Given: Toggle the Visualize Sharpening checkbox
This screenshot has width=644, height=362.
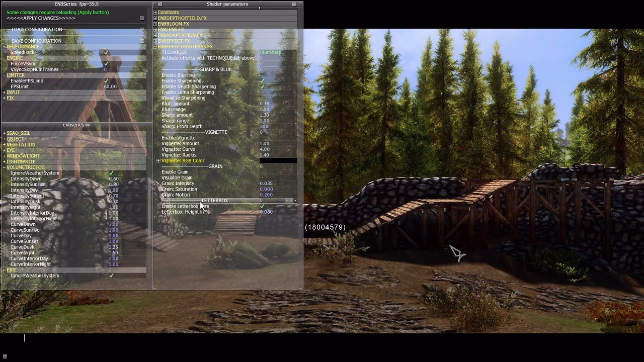Looking at the screenshot, I should coord(262,98).
